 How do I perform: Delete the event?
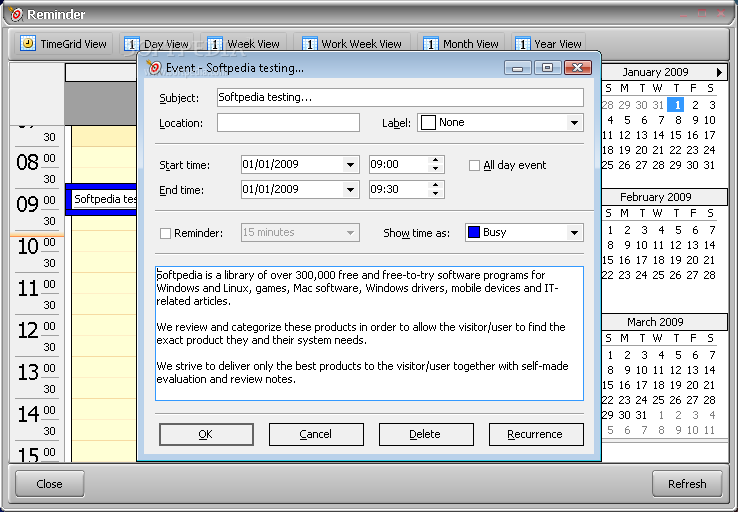(x=426, y=434)
